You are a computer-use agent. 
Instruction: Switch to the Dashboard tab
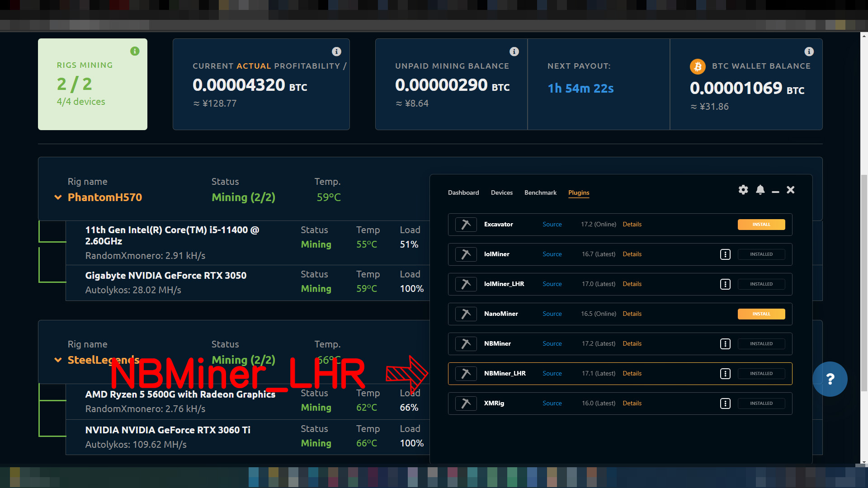tap(463, 193)
